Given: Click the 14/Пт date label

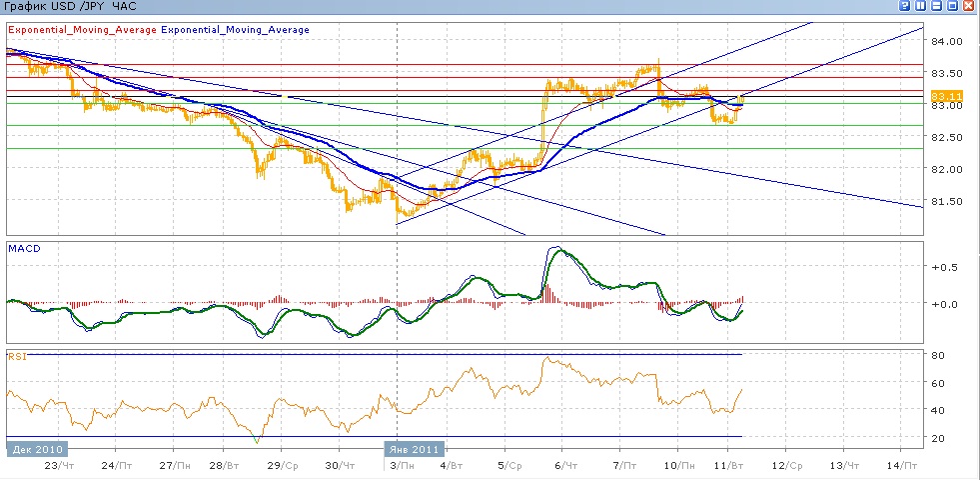Looking at the screenshot, I should pyautogui.click(x=901, y=466).
